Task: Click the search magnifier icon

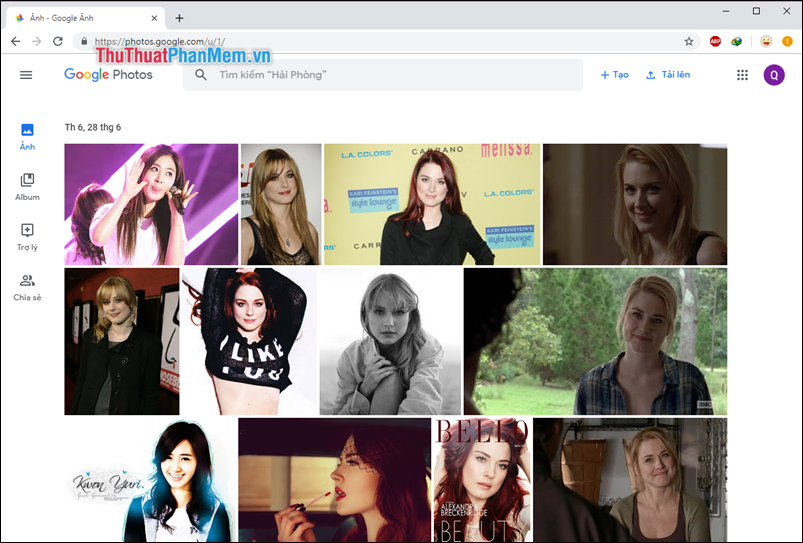Action: [x=201, y=75]
